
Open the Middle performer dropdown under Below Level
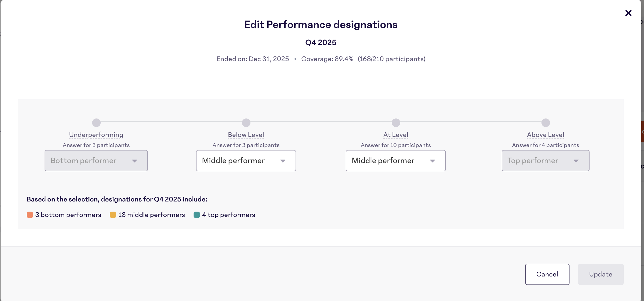(x=246, y=160)
